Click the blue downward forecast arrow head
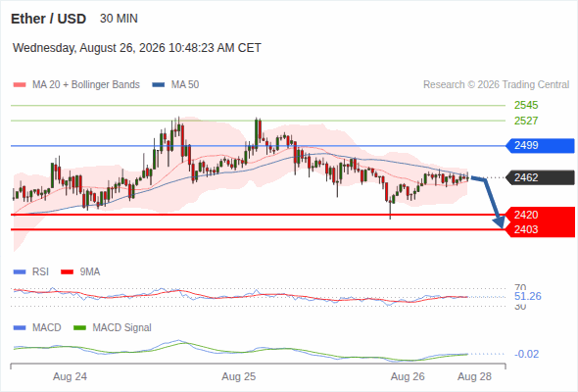This screenshot has width=578, height=392. click(x=499, y=222)
